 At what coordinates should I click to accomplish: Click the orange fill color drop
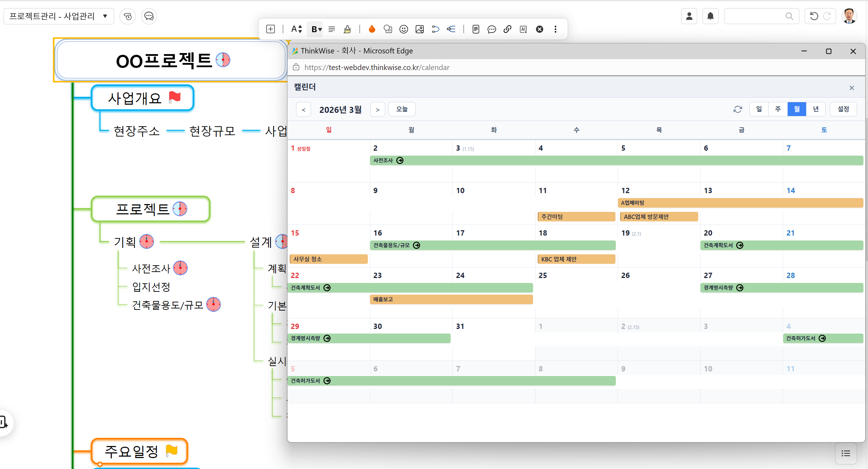click(x=372, y=29)
